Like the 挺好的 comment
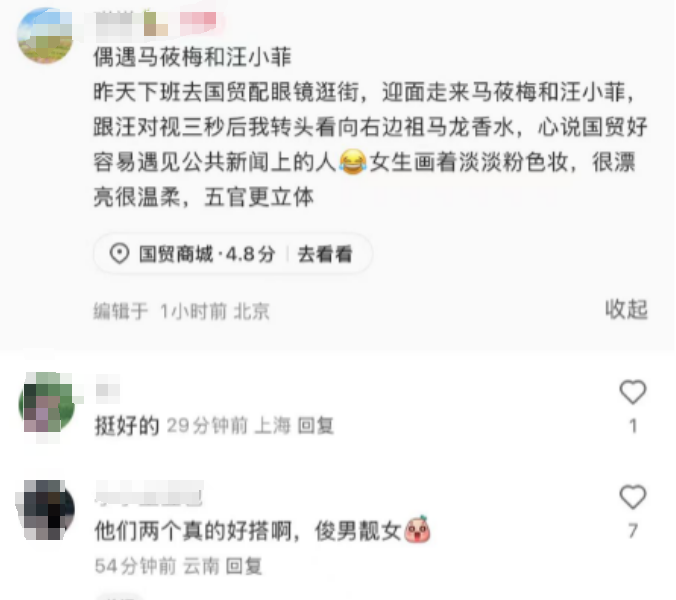 (632, 392)
